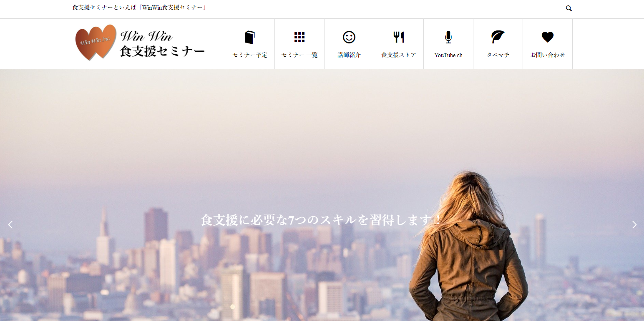Viewport: 644px width, 321px height.
Task: Show previous slide with left arrow
Action: pos(10,225)
